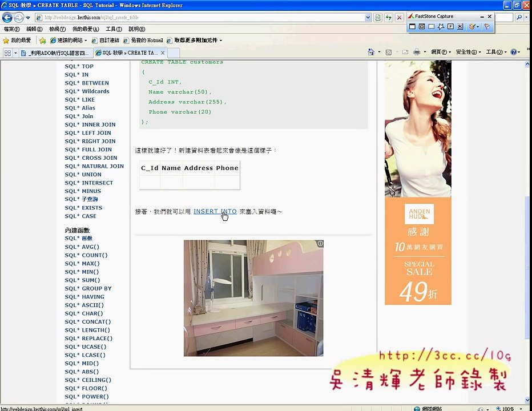Image resolution: width=532 pixels, height=411 pixels.
Task: Open the SQL COUNT() sidebar link
Action: 86,255
